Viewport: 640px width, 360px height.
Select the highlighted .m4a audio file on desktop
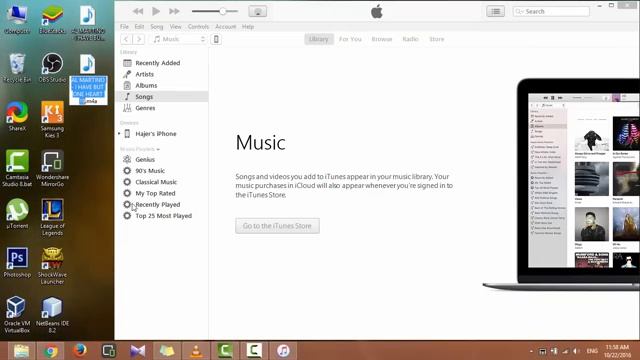click(88, 80)
